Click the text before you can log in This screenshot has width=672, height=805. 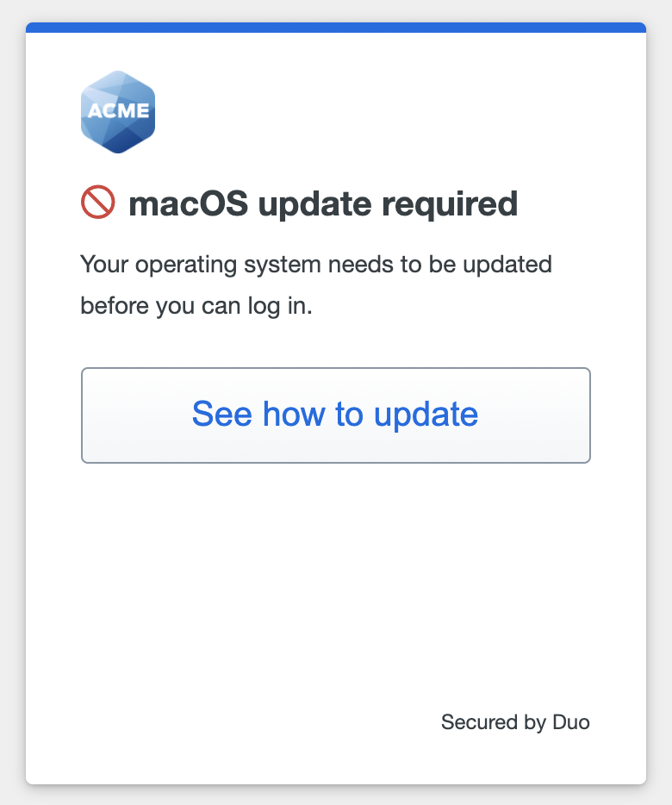coord(196,306)
